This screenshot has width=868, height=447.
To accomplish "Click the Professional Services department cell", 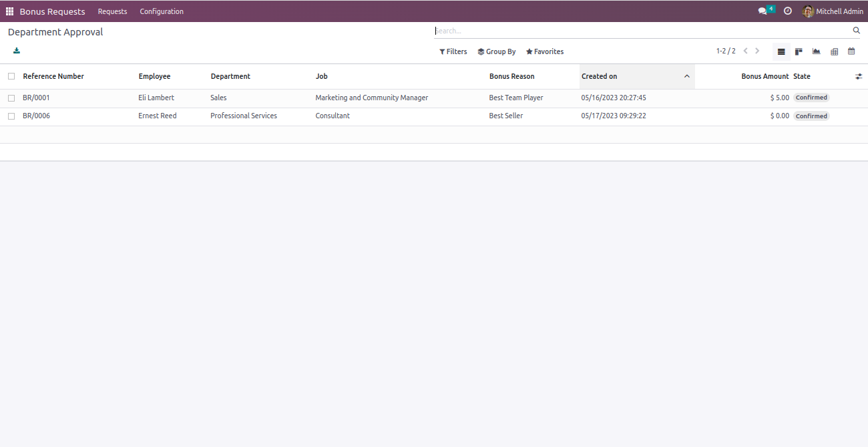I will click(x=244, y=116).
